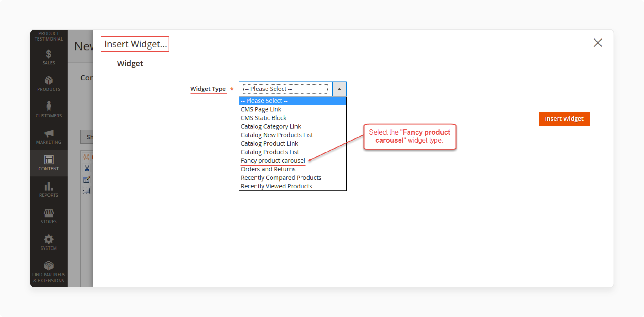Click the Insert Widget orange button
Image resolution: width=644 pixels, height=317 pixels.
point(564,119)
